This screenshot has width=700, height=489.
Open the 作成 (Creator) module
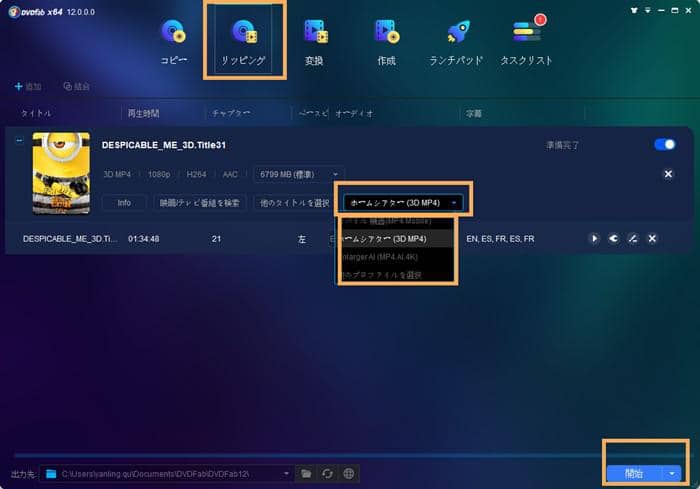pyautogui.click(x=387, y=43)
